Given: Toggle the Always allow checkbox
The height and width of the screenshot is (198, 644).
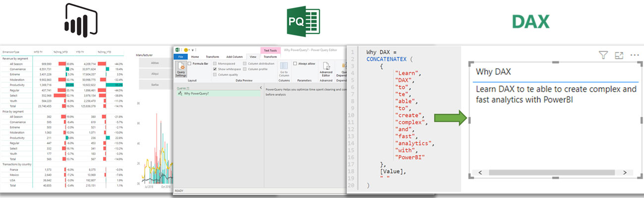Looking at the screenshot, I should pyautogui.click(x=295, y=63).
